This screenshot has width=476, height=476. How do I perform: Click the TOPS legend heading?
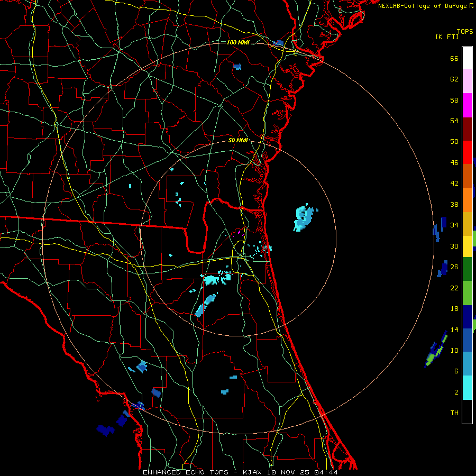(x=465, y=32)
